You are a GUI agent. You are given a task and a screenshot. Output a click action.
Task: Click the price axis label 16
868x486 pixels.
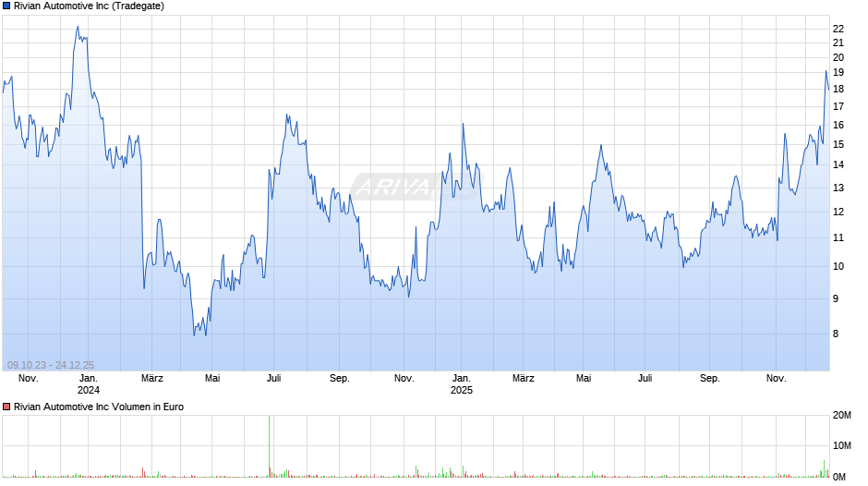tap(838, 126)
